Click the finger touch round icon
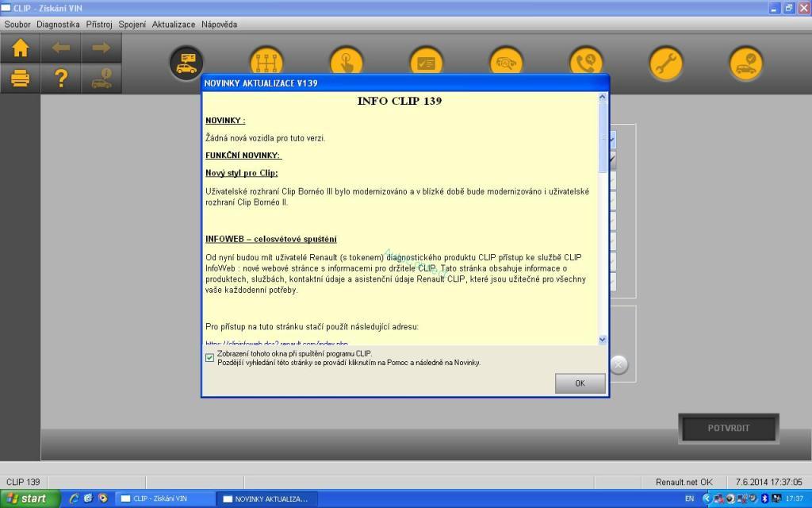 click(347, 63)
